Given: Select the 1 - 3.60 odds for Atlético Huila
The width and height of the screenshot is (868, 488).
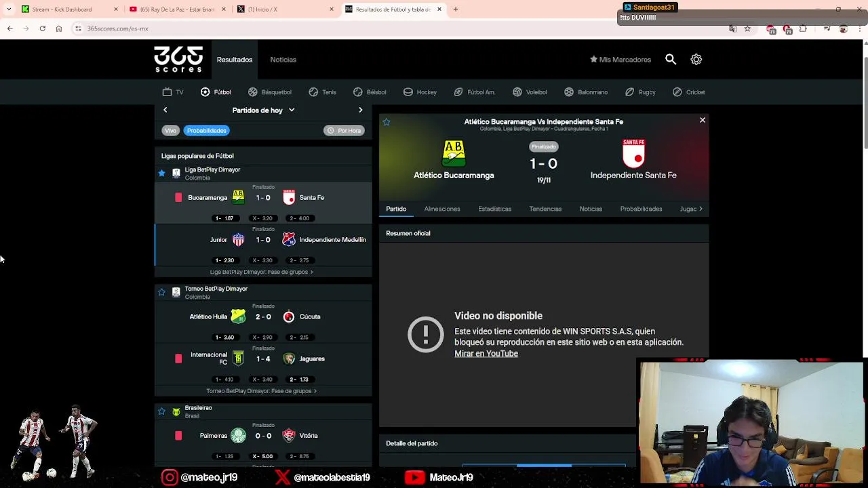Looking at the screenshot, I should pos(224,338).
